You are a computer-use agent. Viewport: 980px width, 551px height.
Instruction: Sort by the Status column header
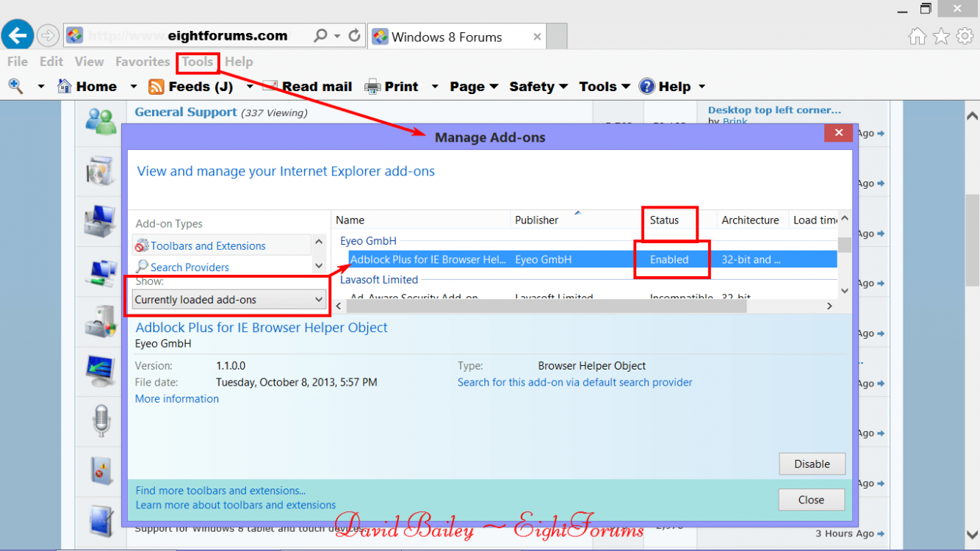pos(664,220)
